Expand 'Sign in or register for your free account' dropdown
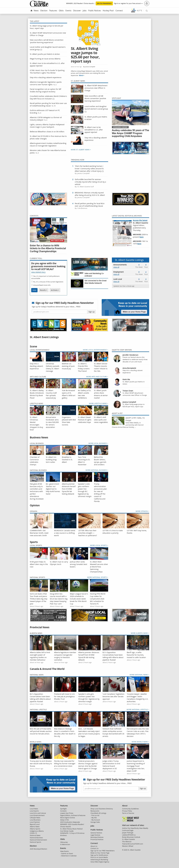The height and width of the screenshot is (868, 179). (128, 3)
